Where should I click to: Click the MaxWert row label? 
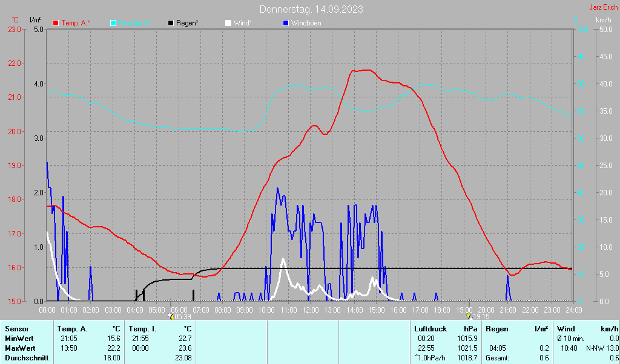click(x=20, y=348)
